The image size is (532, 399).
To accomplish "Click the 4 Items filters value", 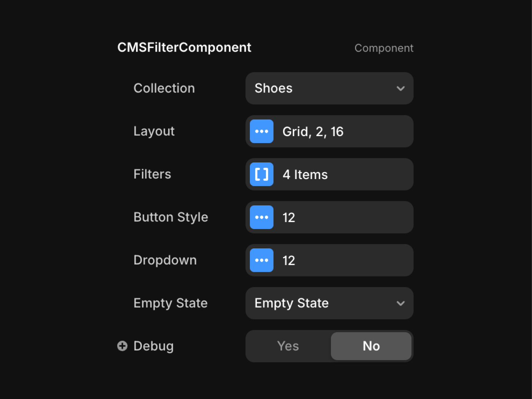I will coord(305,175).
